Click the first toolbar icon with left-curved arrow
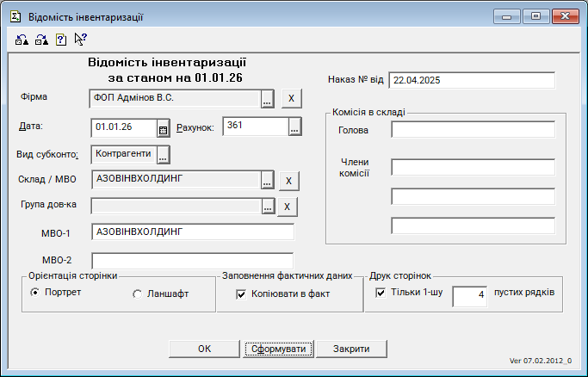The image size is (588, 377). (x=22, y=39)
